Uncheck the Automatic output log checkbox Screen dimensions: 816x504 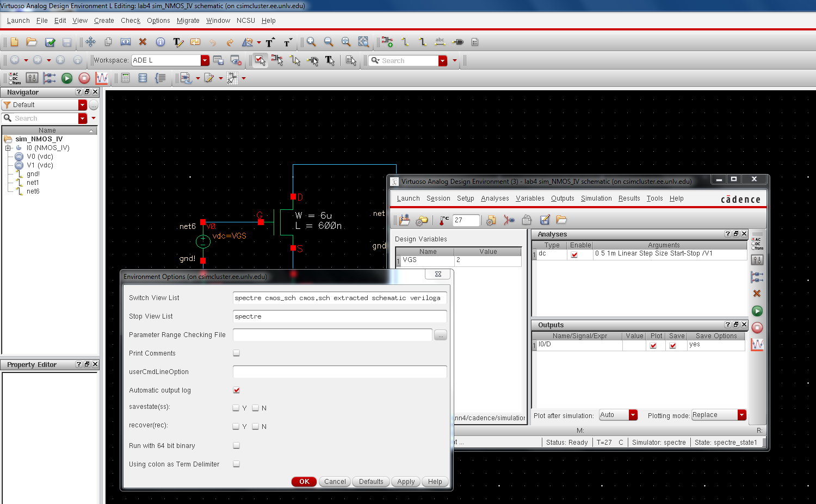[236, 390]
